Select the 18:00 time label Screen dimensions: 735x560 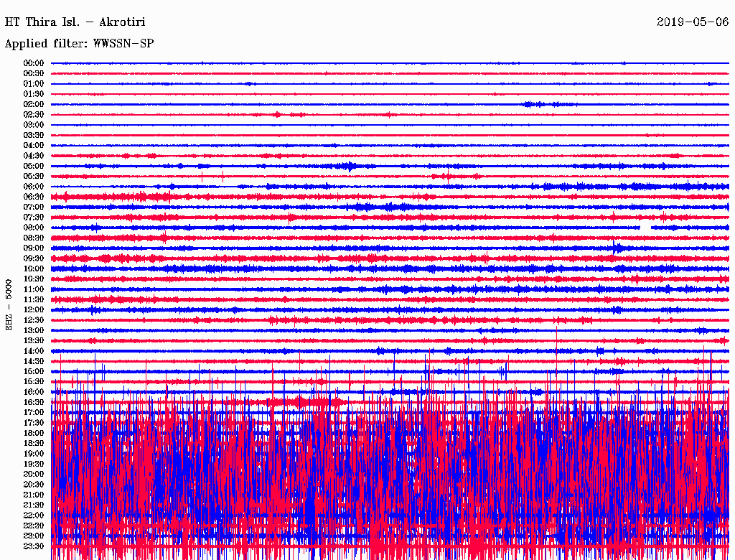pos(34,433)
